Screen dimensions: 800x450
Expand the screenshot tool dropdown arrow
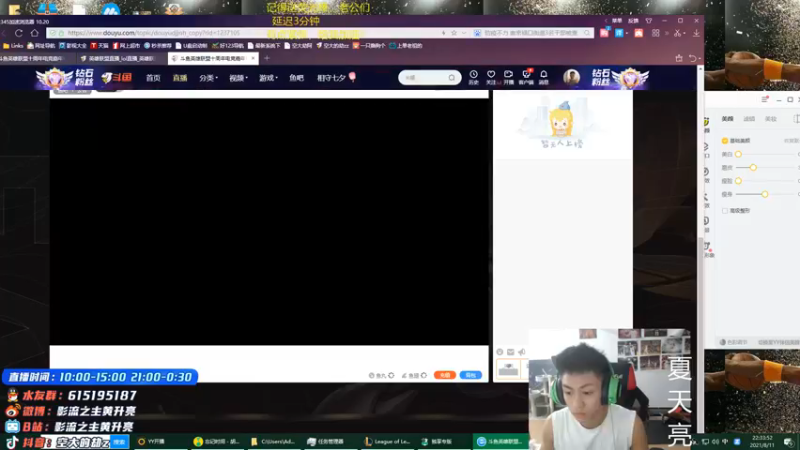683,33
